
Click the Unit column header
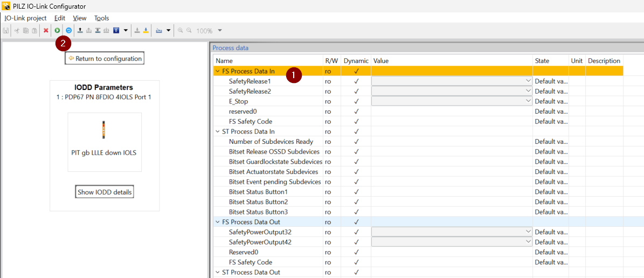(577, 61)
